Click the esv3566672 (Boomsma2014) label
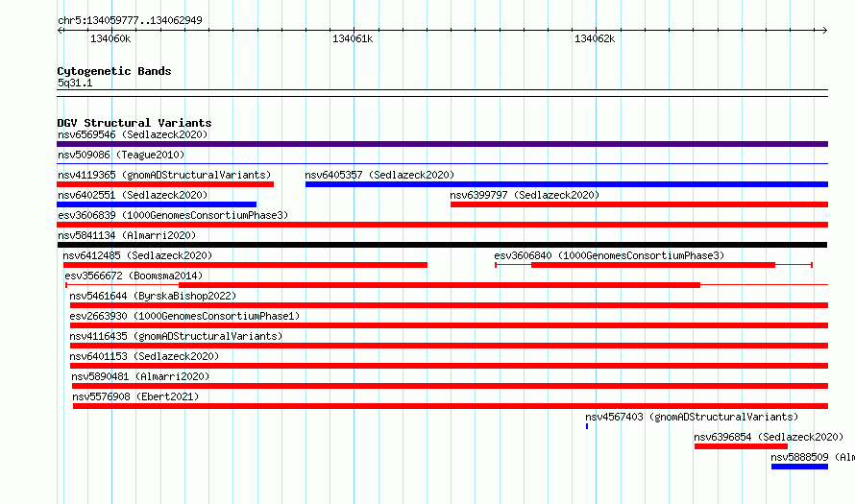The width and height of the screenshot is (855, 504). (134, 276)
